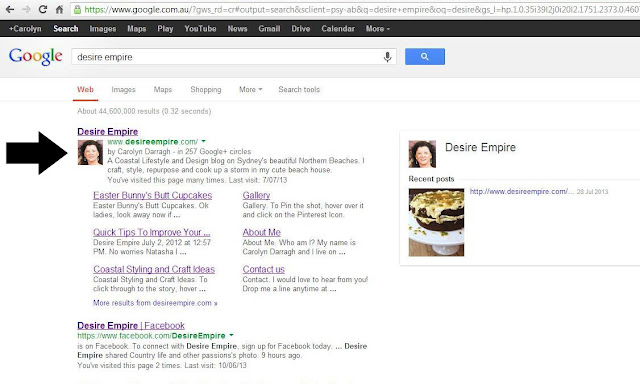Start voice search with the microphone icon
Screen dimensions: 640x384
(x=387, y=57)
